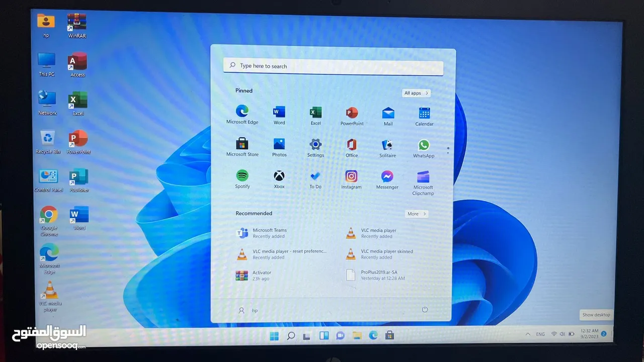This screenshot has height=362, width=644.
Task: Open the Photos app
Action: tap(279, 147)
